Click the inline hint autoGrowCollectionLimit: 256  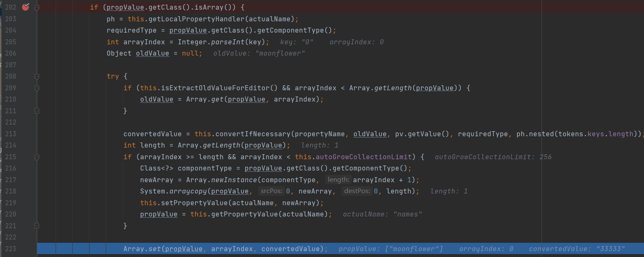pos(493,157)
